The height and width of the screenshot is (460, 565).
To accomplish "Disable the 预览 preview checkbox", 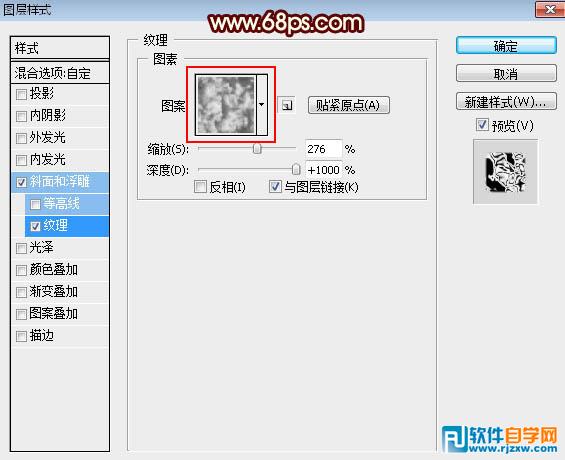I will [482, 125].
